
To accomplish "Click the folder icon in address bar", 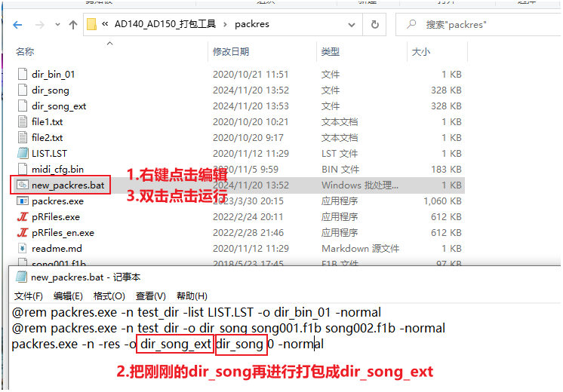I will [92, 24].
